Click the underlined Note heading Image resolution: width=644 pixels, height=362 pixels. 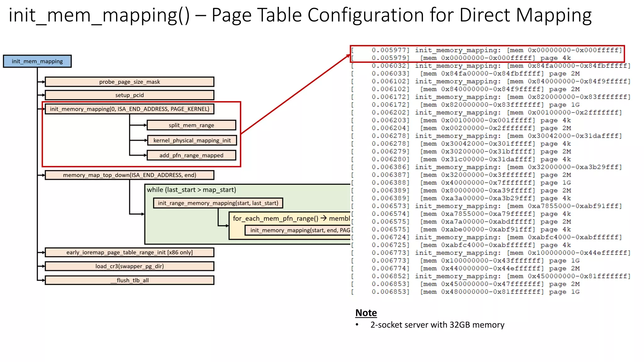tap(366, 313)
